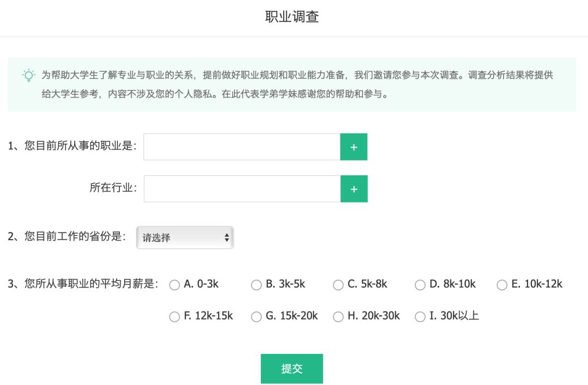Click the plus button beside 所在行业 field
This screenshot has width=588, height=385.
coord(354,189)
